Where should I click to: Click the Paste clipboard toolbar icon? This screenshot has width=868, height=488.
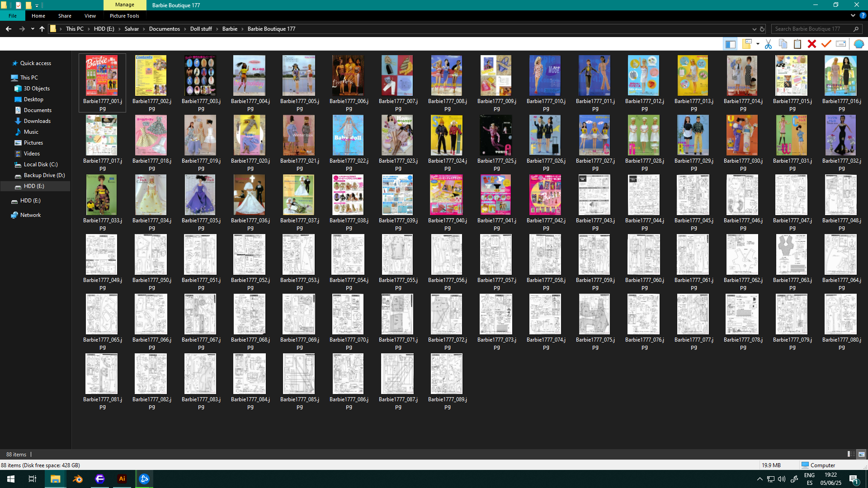(797, 44)
